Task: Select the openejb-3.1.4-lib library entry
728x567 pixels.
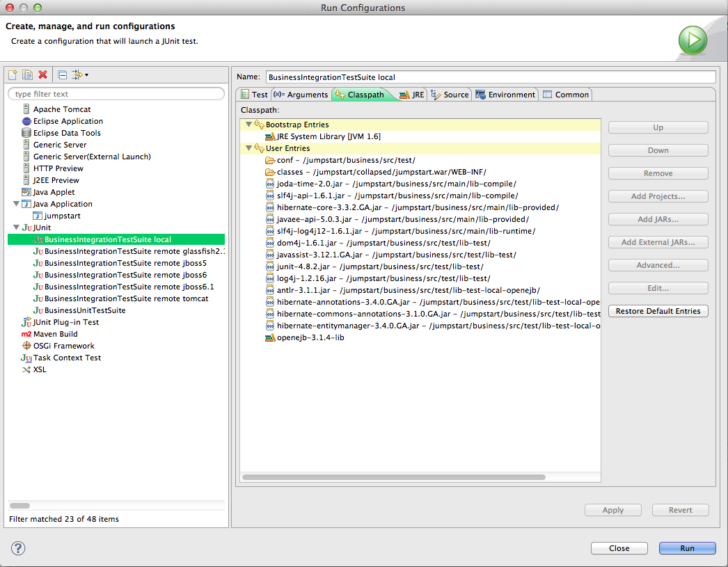Action: (x=310, y=337)
